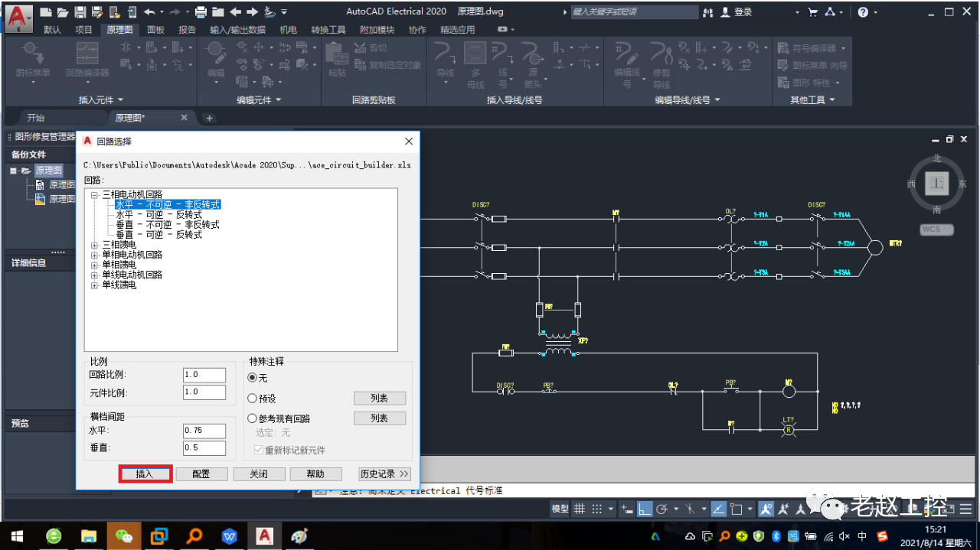
Task: Select the 编辑线号 edit wire number tool
Action: click(627, 64)
